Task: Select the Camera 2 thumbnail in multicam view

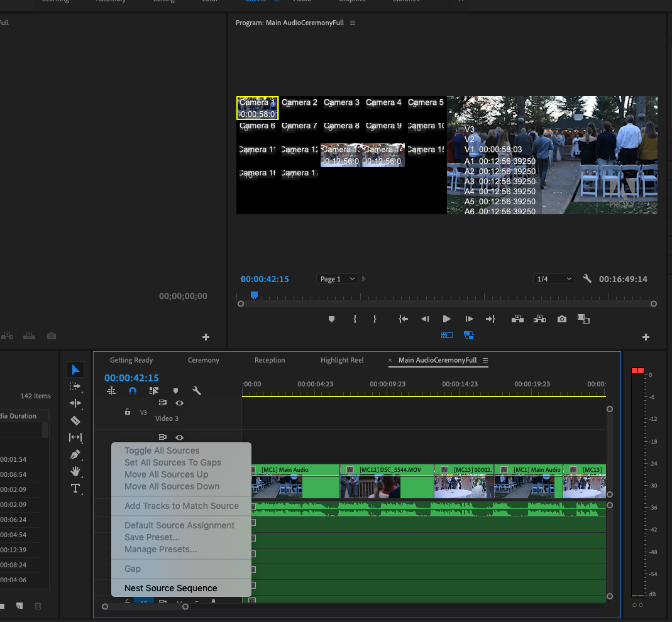Action: [299, 107]
